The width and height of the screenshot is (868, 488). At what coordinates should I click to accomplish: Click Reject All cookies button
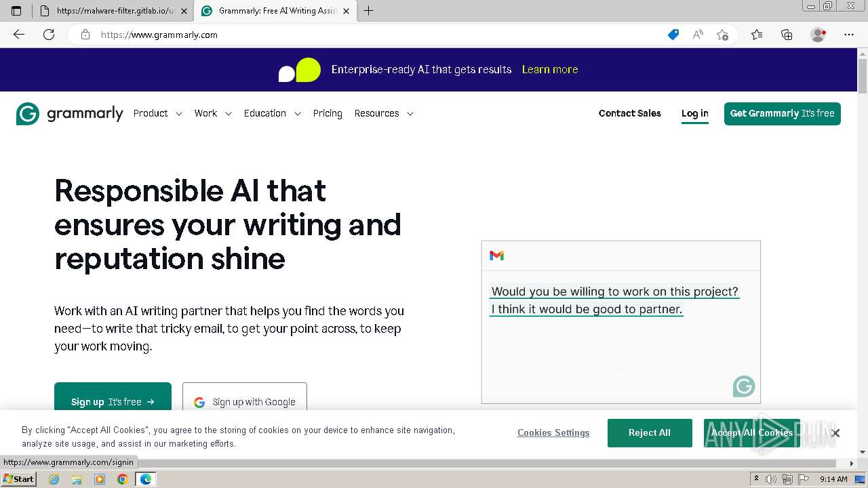[650, 433]
